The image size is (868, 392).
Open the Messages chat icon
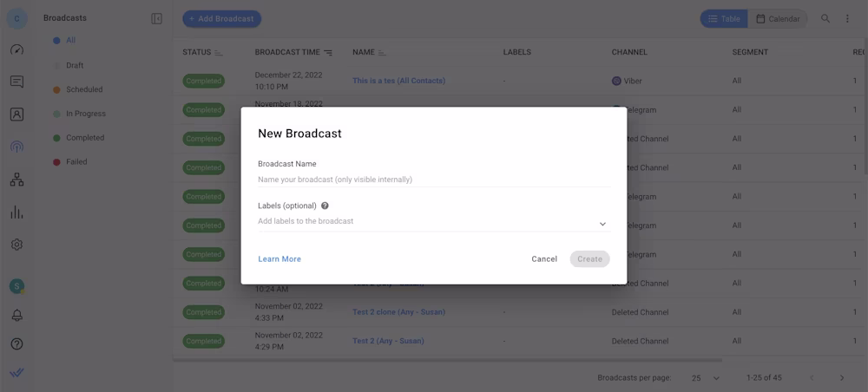[16, 82]
